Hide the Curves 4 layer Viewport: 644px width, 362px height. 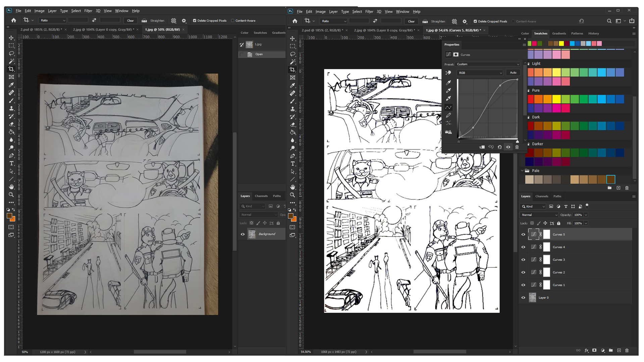(523, 247)
